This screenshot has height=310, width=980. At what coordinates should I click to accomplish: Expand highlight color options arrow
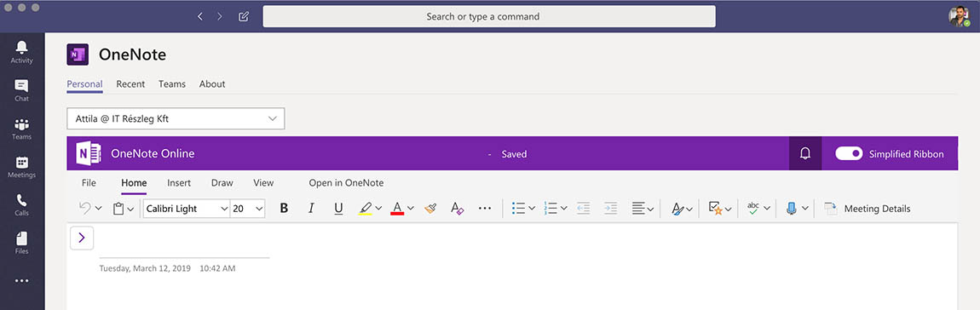pyautogui.click(x=378, y=209)
